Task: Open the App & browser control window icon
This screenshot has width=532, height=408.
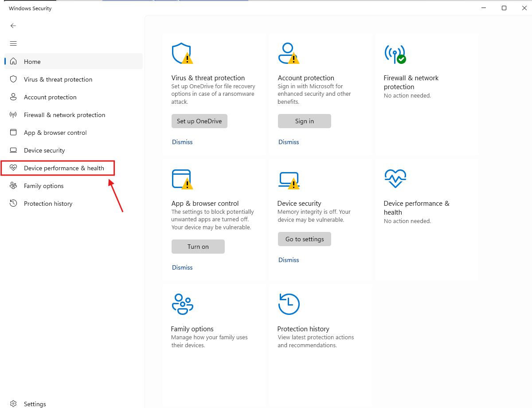Action: tap(182, 179)
